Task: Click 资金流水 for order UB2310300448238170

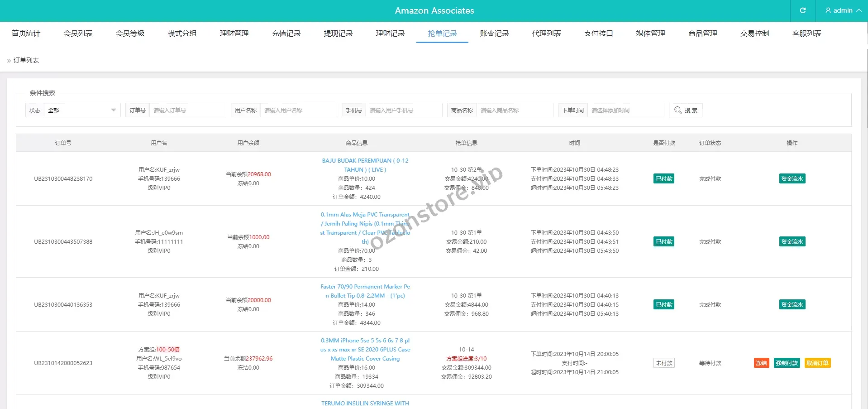Action: click(x=792, y=178)
